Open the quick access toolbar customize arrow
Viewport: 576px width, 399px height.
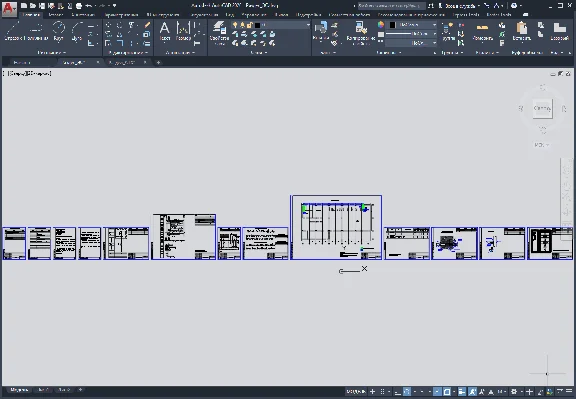(115, 6)
